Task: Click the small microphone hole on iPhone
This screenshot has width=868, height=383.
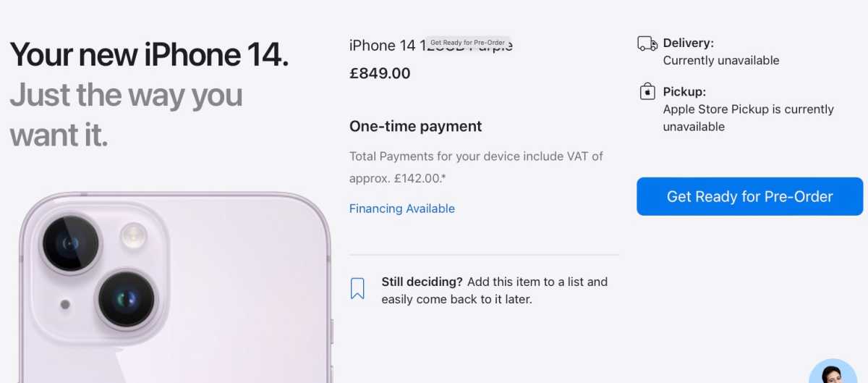Action: point(65,304)
